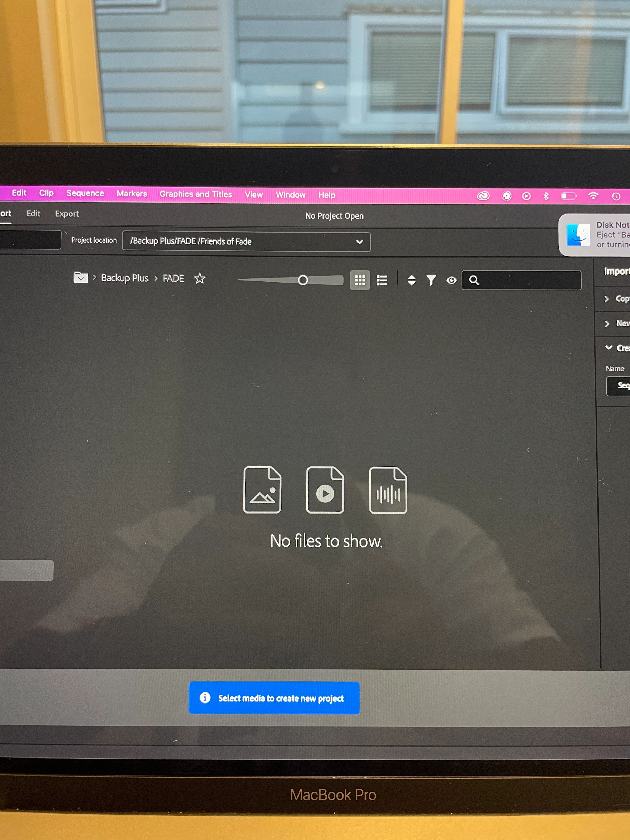630x840 pixels.
Task: Open the file type filter
Action: pyautogui.click(x=431, y=280)
